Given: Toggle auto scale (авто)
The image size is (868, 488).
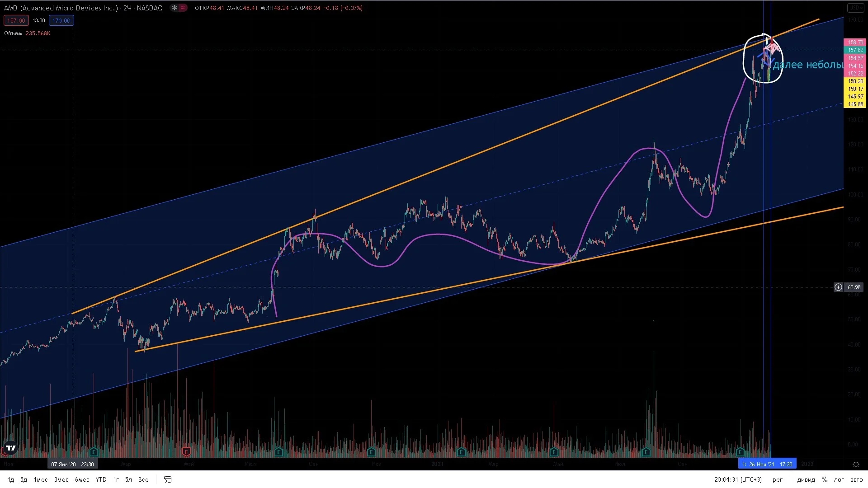Looking at the screenshot, I should click(856, 479).
